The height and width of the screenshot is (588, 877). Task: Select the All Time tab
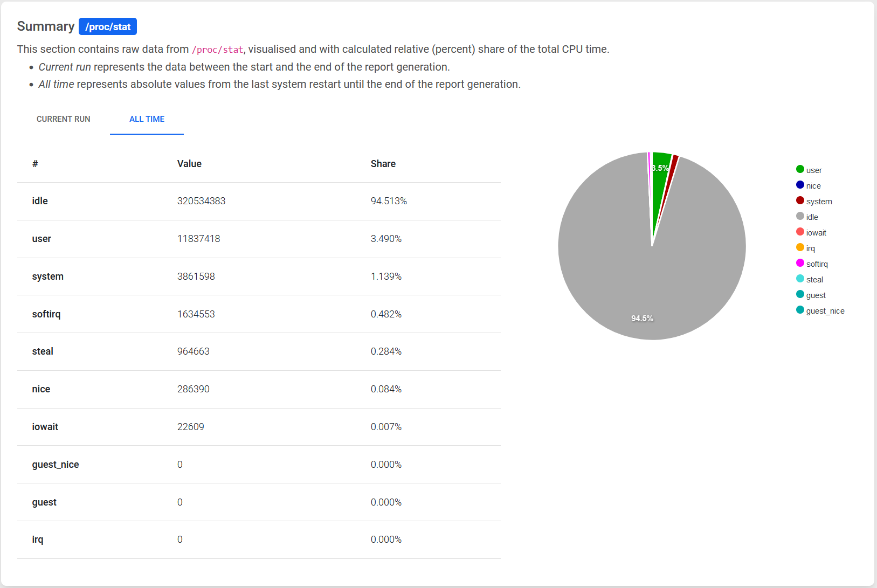click(147, 119)
